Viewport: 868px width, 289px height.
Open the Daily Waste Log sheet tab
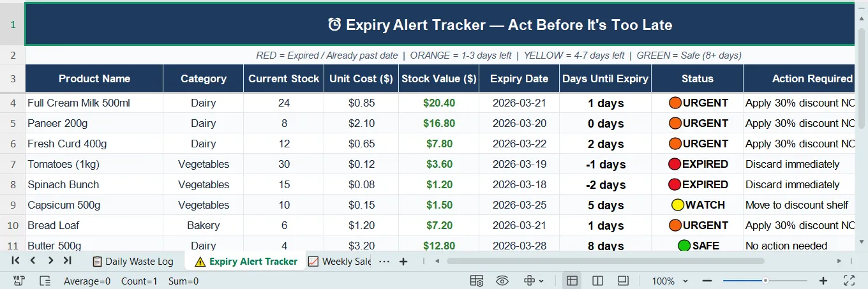tap(133, 262)
